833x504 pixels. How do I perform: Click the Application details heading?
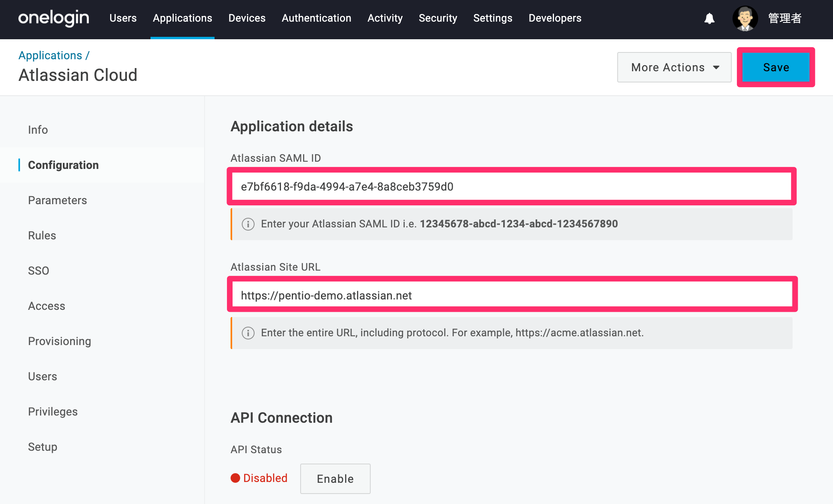(x=292, y=127)
